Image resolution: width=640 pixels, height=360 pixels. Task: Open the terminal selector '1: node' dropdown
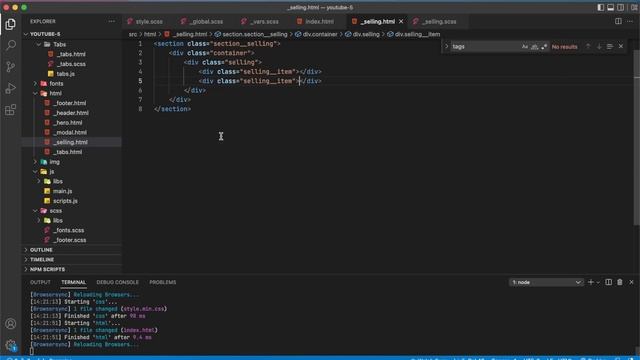(x=546, y=282)
